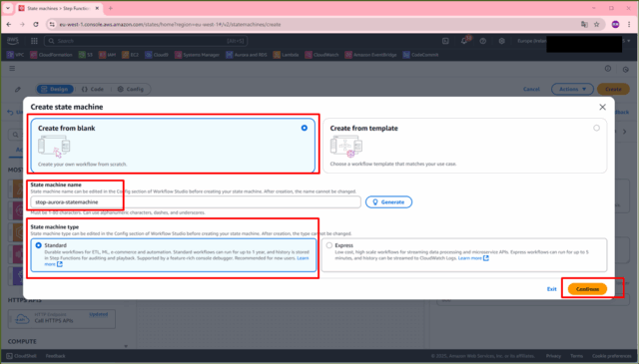
Task: Open the CodeCommit favorite shortcut
Action: click(x=420, y=55)
